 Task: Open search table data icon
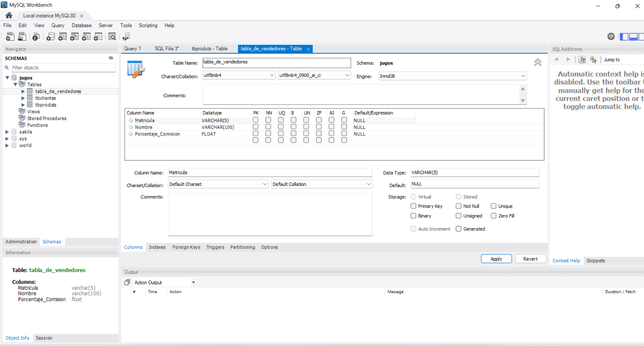(112, 36)
